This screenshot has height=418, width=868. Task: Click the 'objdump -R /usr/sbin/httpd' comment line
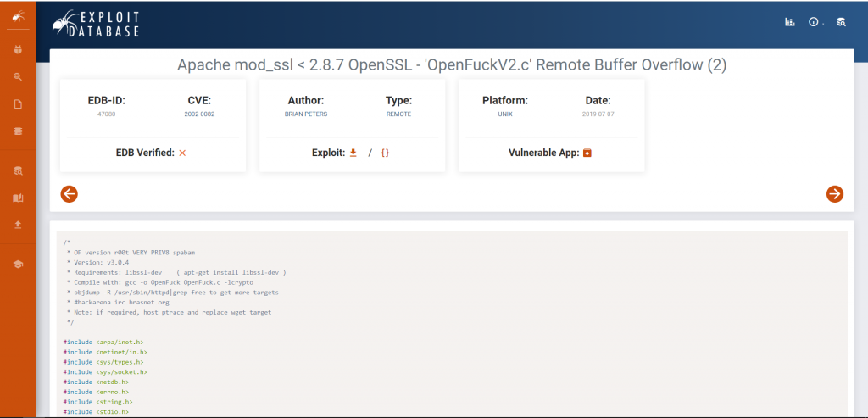pyautogui.click(x=172, y=293)
